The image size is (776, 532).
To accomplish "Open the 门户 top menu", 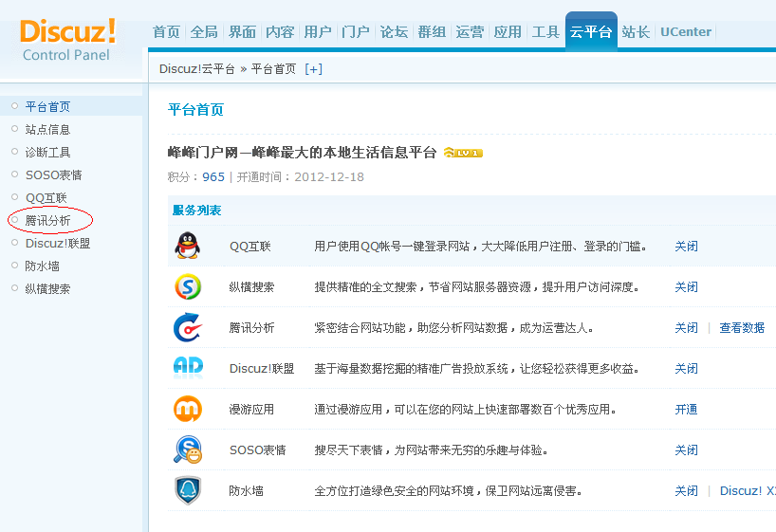I will pos(356,32).
